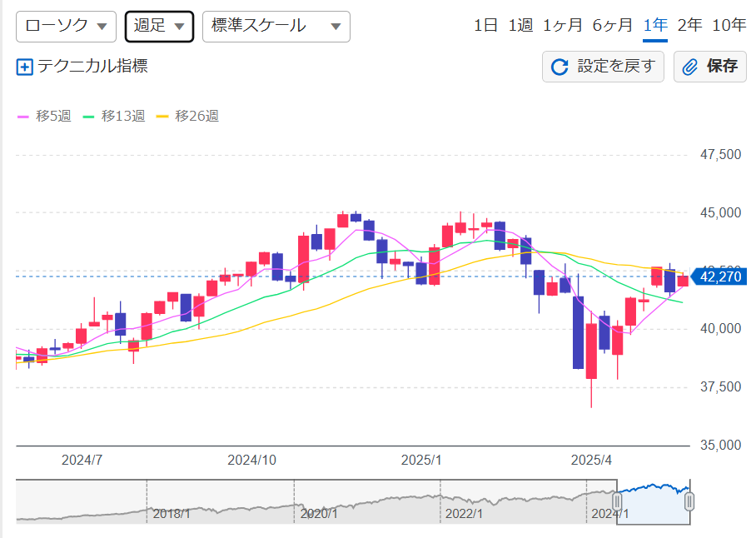Select the 2年 range tab
This screenshot has height=538, width=756.
(689, 25)
